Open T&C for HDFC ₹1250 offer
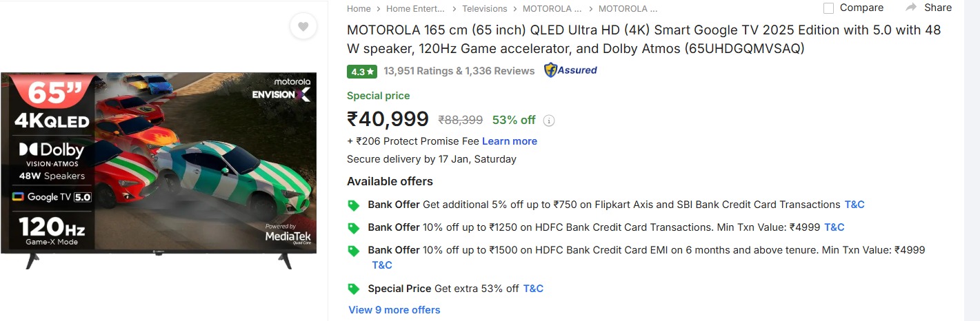 tap(834, 227)
